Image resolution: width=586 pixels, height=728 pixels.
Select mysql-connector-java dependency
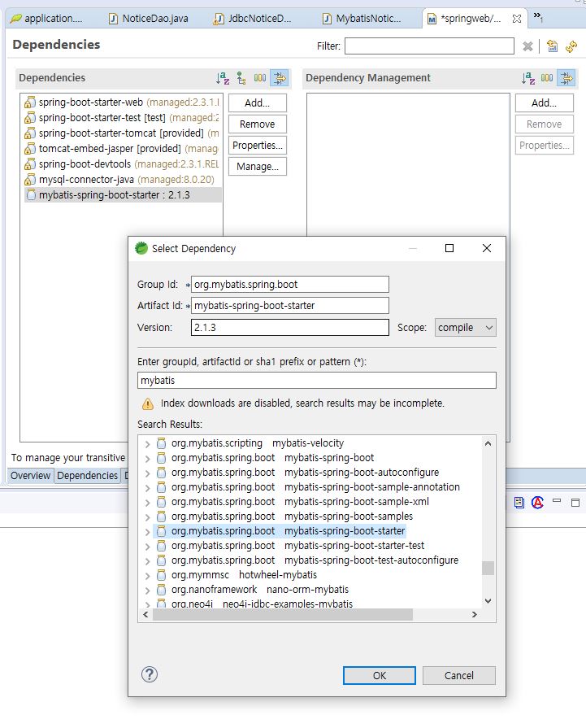(x=119, y=179)
